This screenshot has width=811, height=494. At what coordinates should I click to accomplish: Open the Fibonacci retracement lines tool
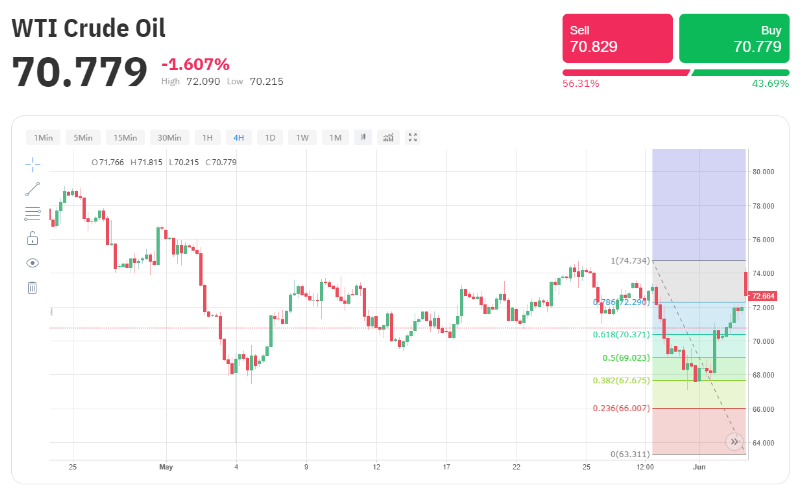click(x=32, y=213)
